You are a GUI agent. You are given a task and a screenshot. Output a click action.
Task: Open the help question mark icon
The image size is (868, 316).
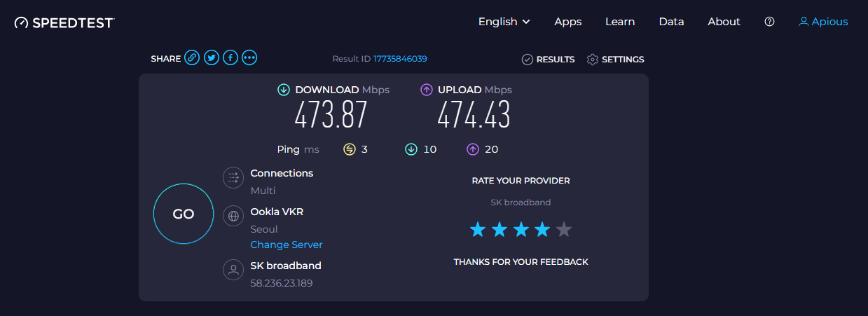(769, 22)
